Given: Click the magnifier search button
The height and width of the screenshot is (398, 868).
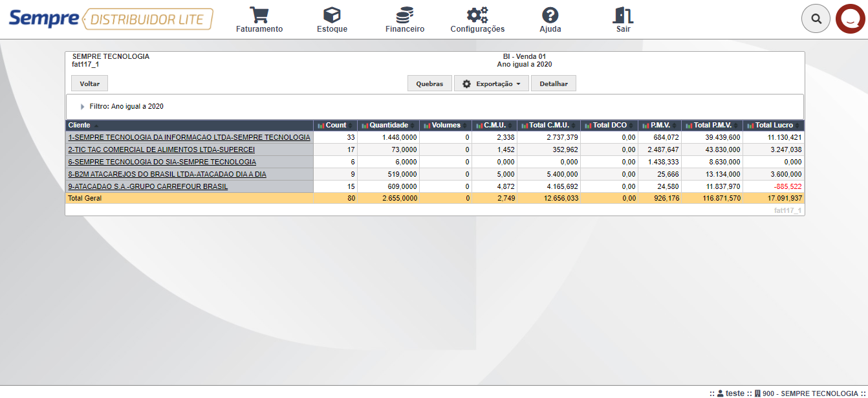Looking at the screenshot, I should point(816,19).
